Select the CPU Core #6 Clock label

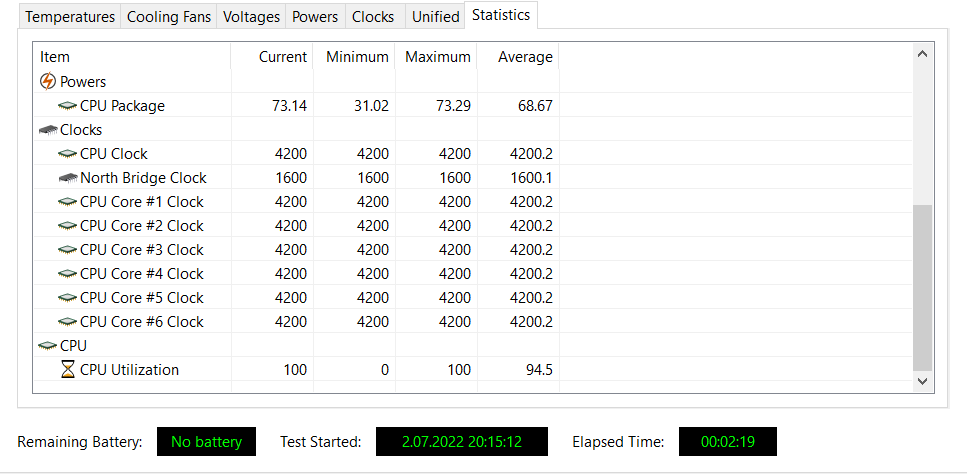[142, 322]
